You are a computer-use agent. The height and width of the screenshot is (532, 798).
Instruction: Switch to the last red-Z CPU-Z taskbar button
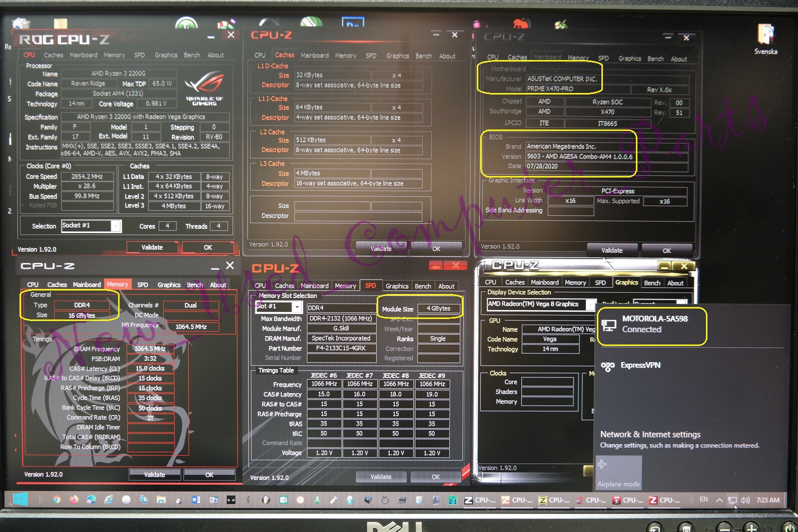tap(665, 500)
